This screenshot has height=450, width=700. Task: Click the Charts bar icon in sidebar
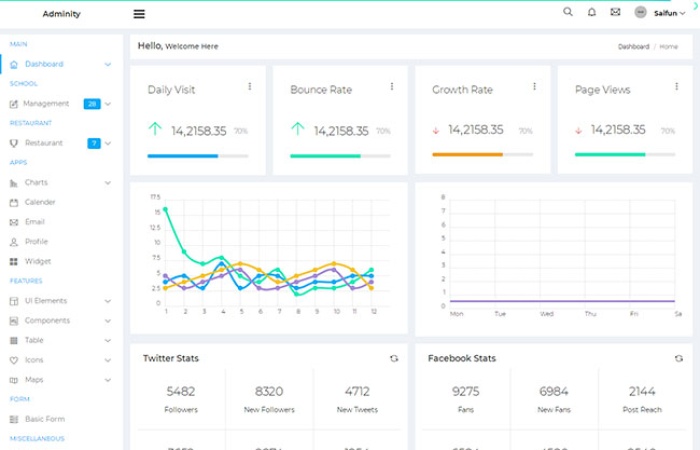[x=14, y=183]
